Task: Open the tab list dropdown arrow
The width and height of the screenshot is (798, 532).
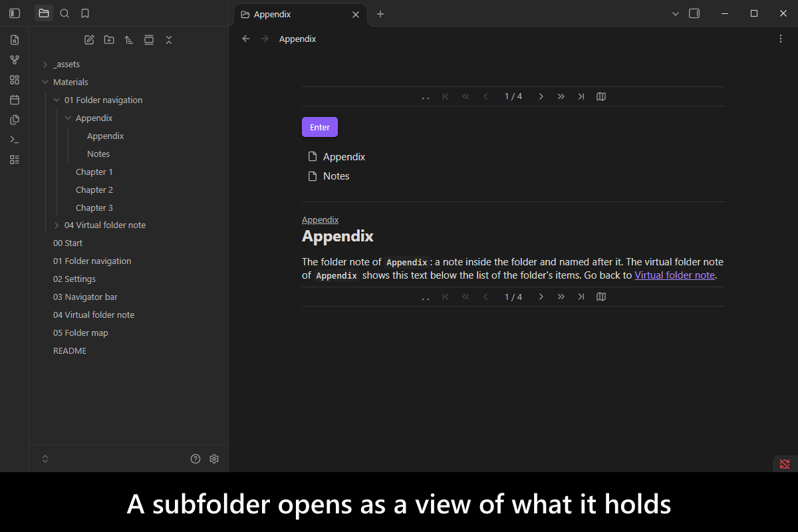Action: pos(676,13)
